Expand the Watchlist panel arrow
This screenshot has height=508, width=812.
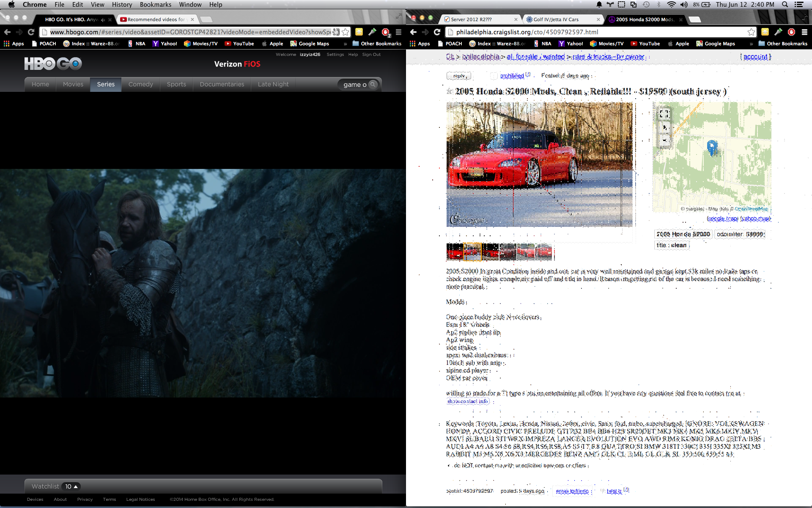pyautogui.click(x=76, y=486)
